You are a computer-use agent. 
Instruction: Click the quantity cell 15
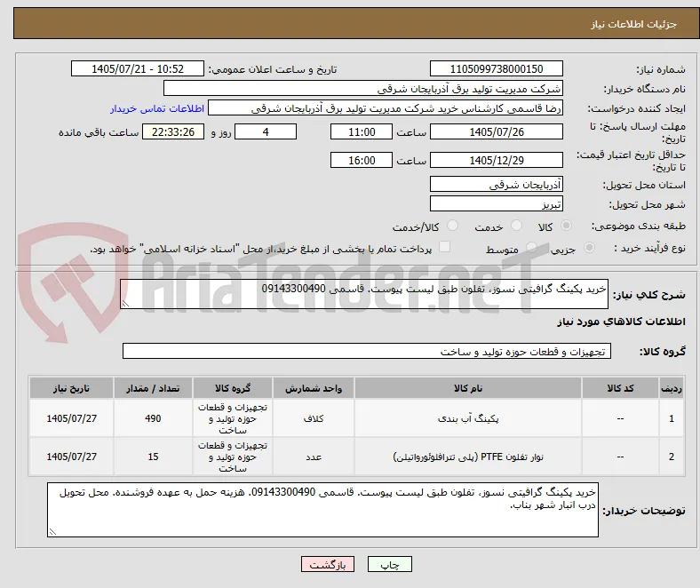tap(153, 457)
